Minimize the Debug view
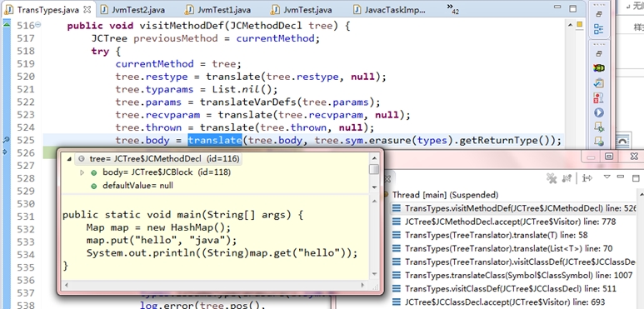The width and height of the screenshot is (644, 309). click(621, 177)
